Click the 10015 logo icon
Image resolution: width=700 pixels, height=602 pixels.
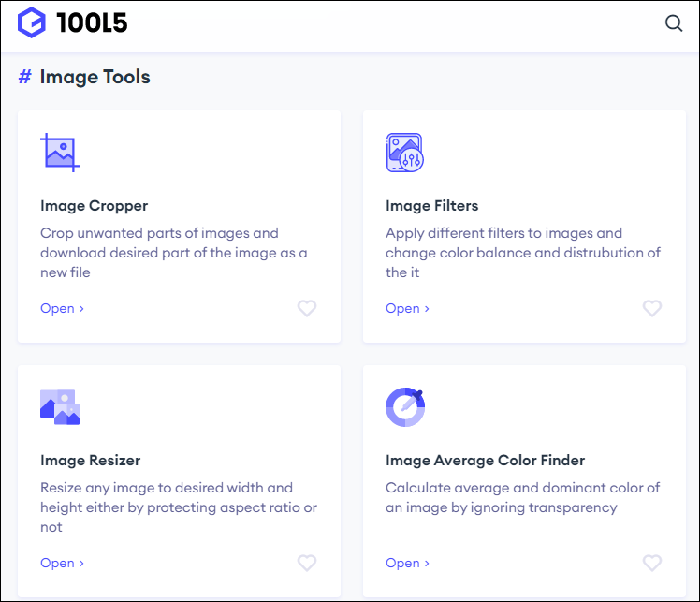click(32, 23)
